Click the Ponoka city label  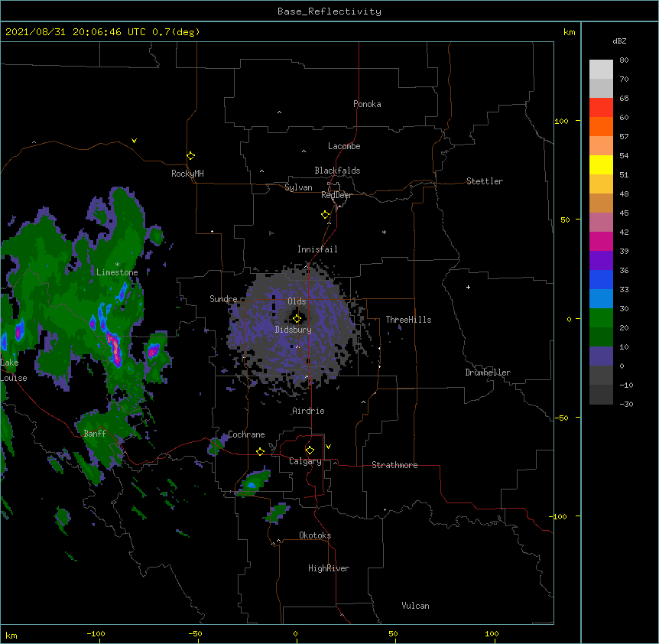pyautogui.click(x=367, y=104)
